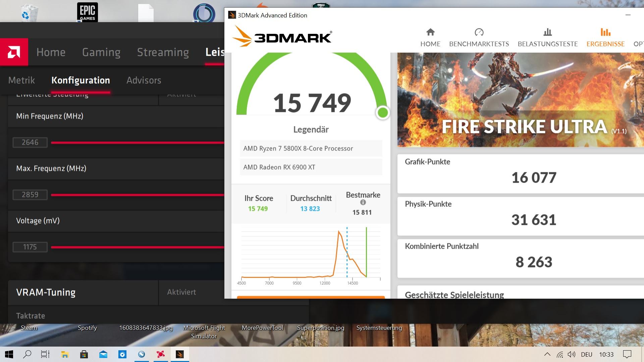Open AMD Radeon Software from the taskbar

pos(161,354)
